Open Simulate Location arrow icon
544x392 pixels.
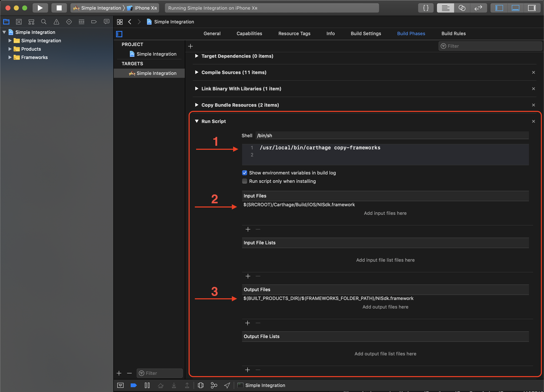(x=227, y=385)
